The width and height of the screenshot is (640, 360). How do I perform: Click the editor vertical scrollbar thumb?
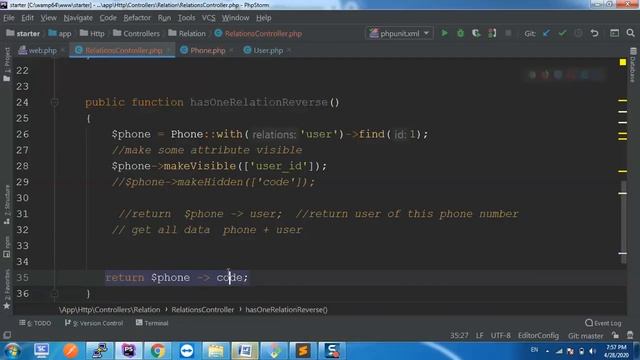point(623,222)
